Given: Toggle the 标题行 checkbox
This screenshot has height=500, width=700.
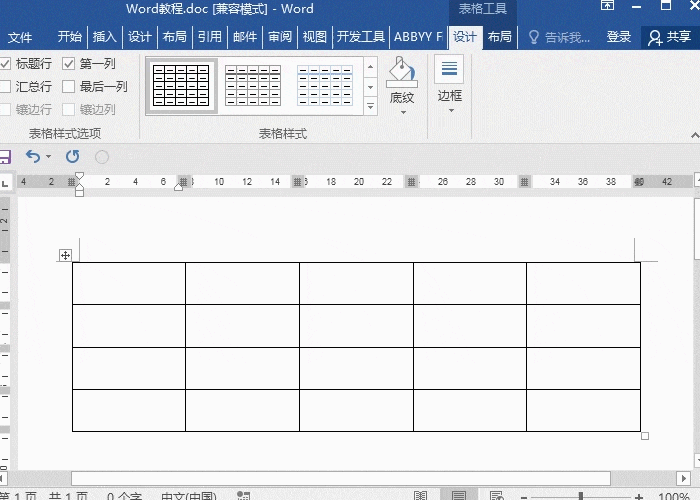Looking at the screenshot, I should (5, 64).
